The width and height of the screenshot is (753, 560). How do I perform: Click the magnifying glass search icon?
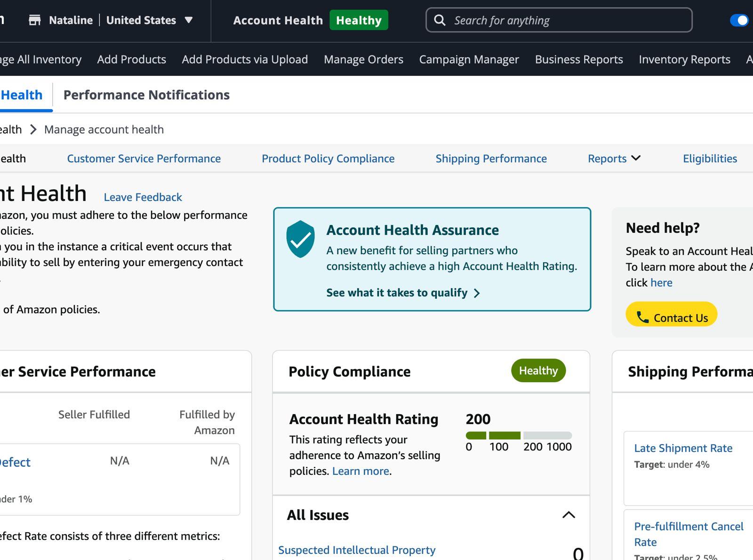point(440,20)
